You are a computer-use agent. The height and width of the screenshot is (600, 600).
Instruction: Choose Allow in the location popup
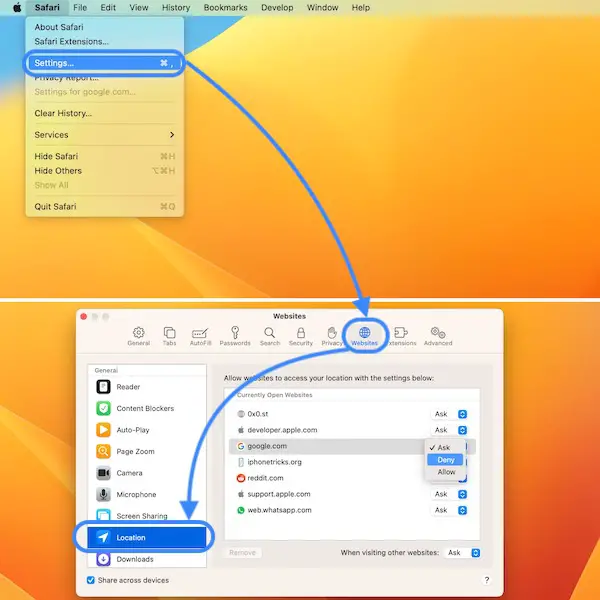click(x=446, y=472)
